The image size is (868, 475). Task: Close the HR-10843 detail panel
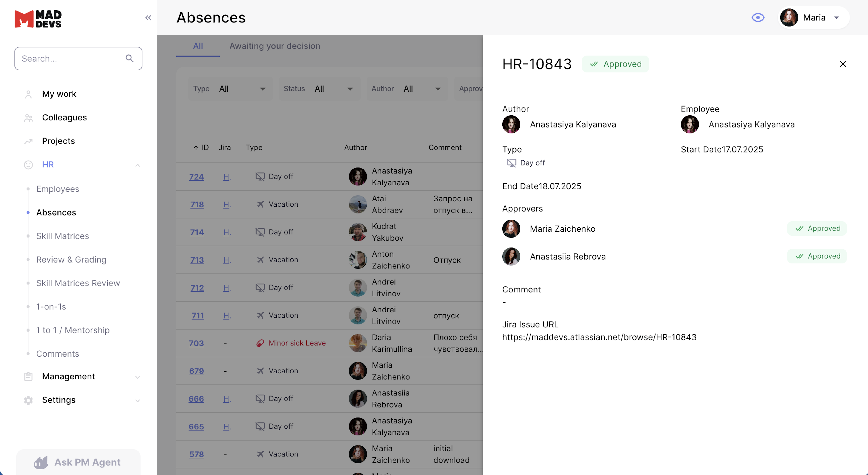point(843,64)
